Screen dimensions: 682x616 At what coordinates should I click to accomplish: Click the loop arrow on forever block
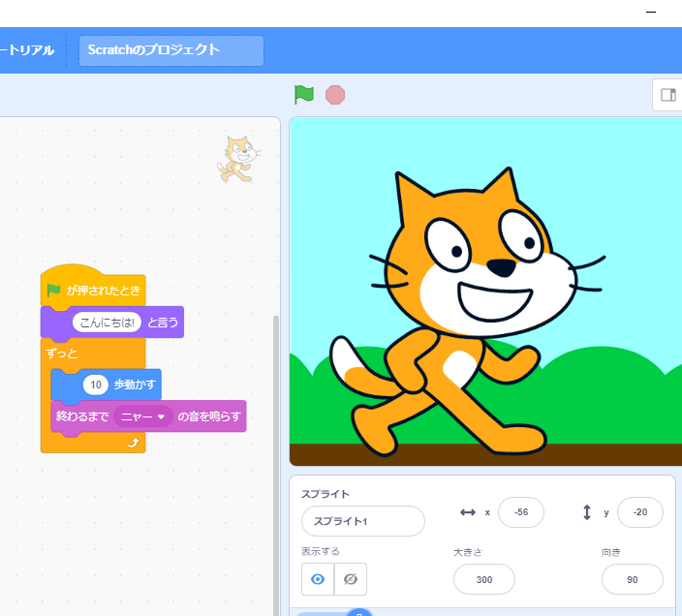pyautogui.click(x=134, y=442)
